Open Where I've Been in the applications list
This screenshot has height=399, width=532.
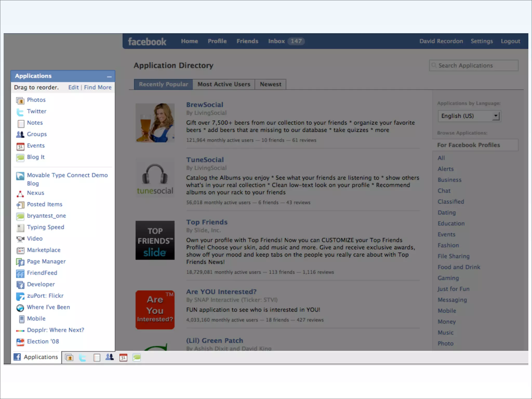pos(48,307)
